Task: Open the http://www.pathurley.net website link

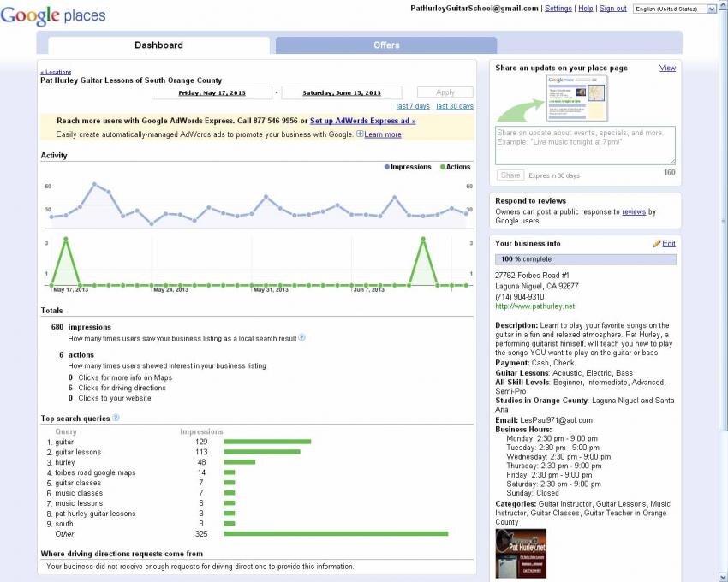Action: [x=534, y=306]
